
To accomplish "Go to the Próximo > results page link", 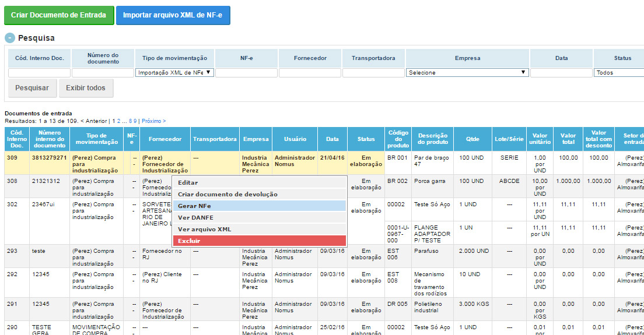I will pyautogui.click(x=153, y=121).
